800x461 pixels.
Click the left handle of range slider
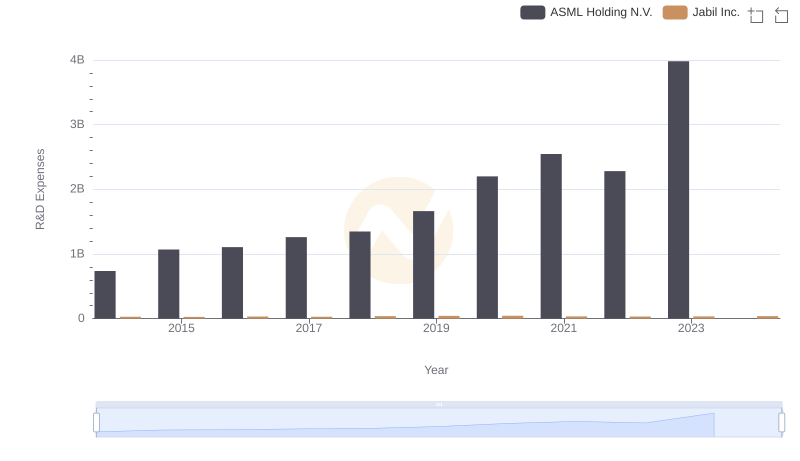(x=97, y=422)
